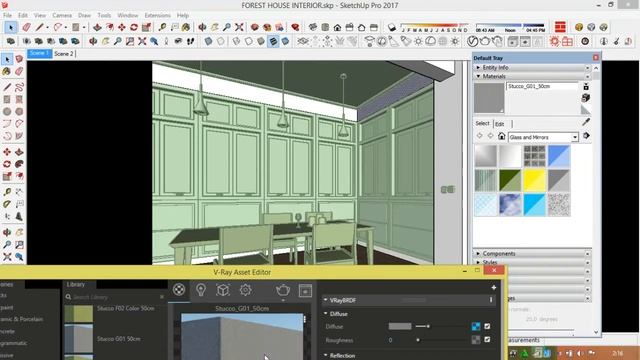Collapse the Materials panel in Default Tray
The height and width of the screenshot is (360, 640).
532,76
